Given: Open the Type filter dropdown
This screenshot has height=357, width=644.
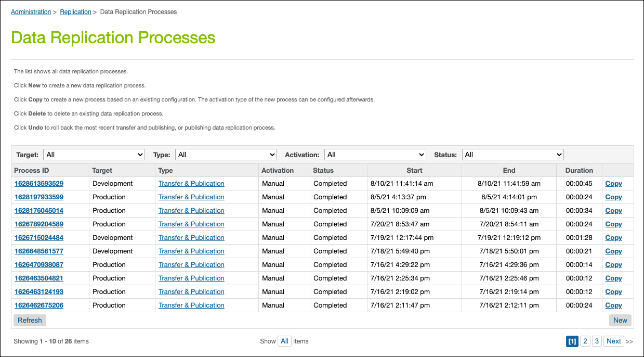Looking at the screenshot, I should click(x=226, y=155).
